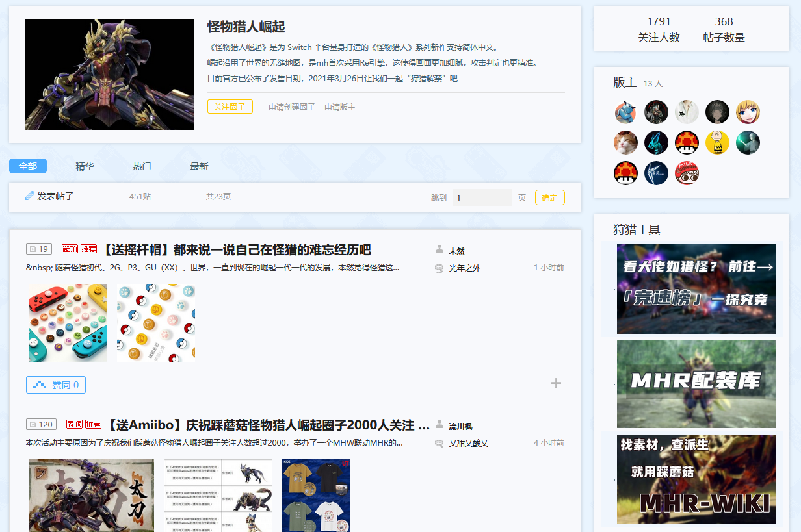Open author 未然's profile name
Image resolution: width=801 pixels, height=532 pixels.
pos(456,251)
